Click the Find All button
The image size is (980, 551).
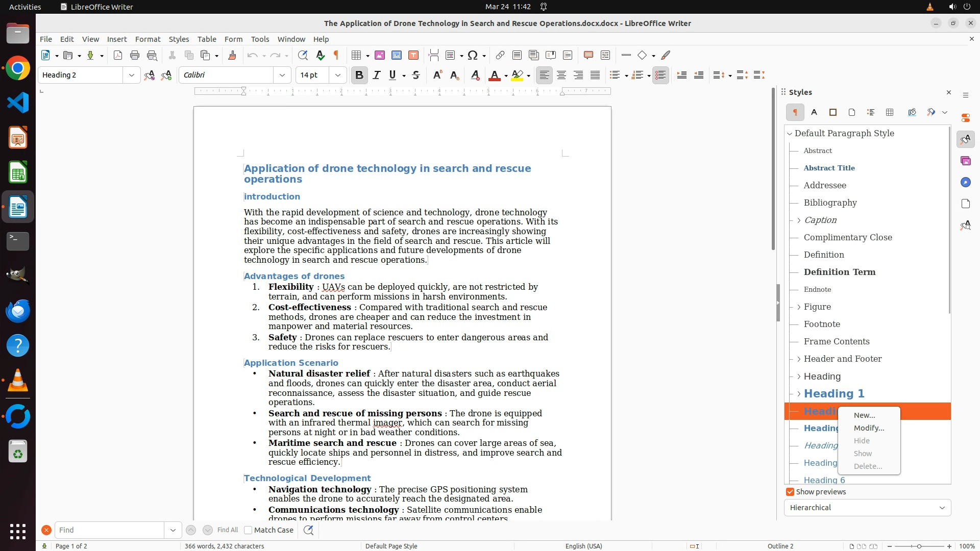tap(227, 530)
